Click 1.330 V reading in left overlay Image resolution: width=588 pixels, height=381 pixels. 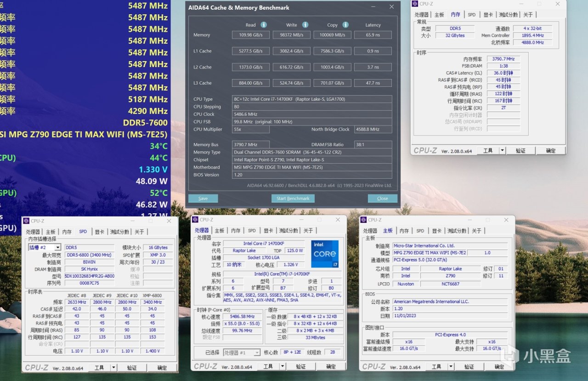[153, 170]
